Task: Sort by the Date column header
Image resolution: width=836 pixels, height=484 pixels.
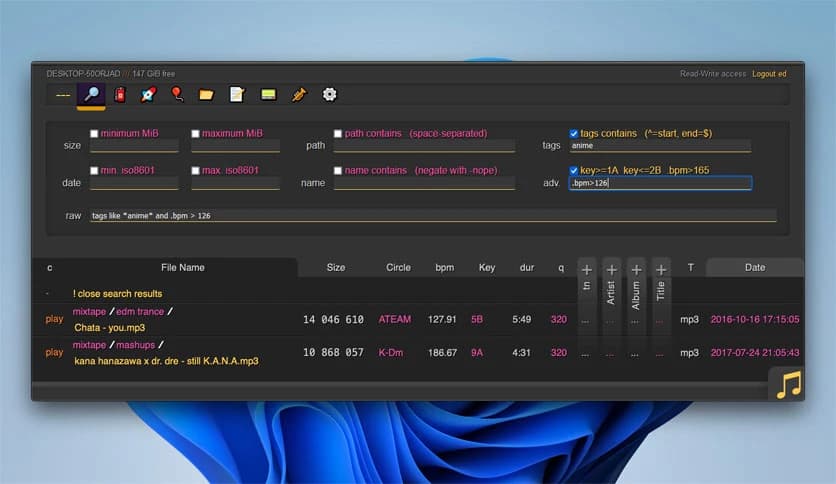Action: (x=755, y=268)
